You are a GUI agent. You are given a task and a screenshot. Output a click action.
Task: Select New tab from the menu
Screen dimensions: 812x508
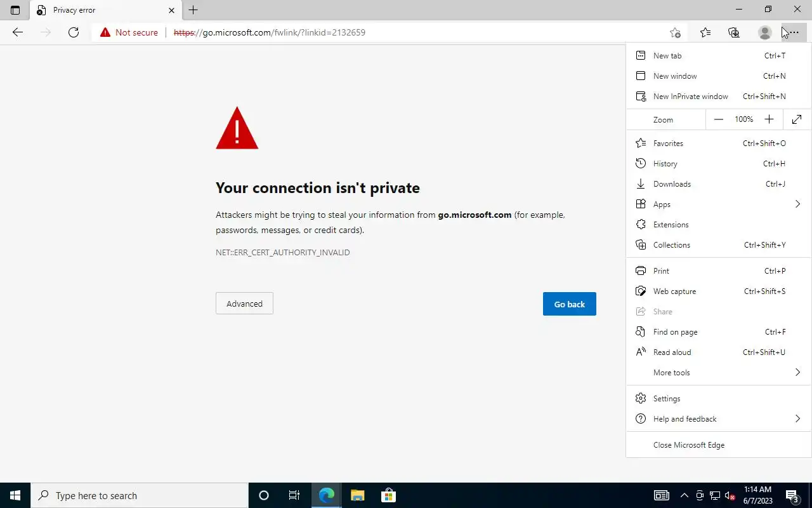(x=719, y=56)
